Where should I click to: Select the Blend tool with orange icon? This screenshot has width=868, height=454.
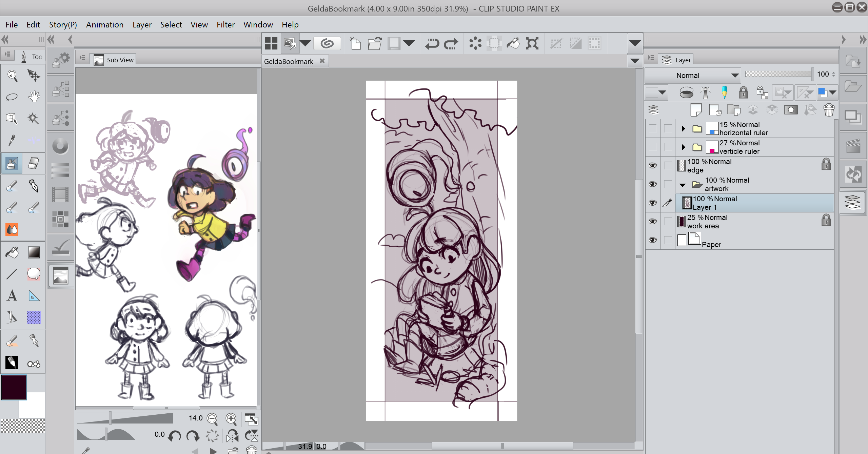click(x=12, y=229)
